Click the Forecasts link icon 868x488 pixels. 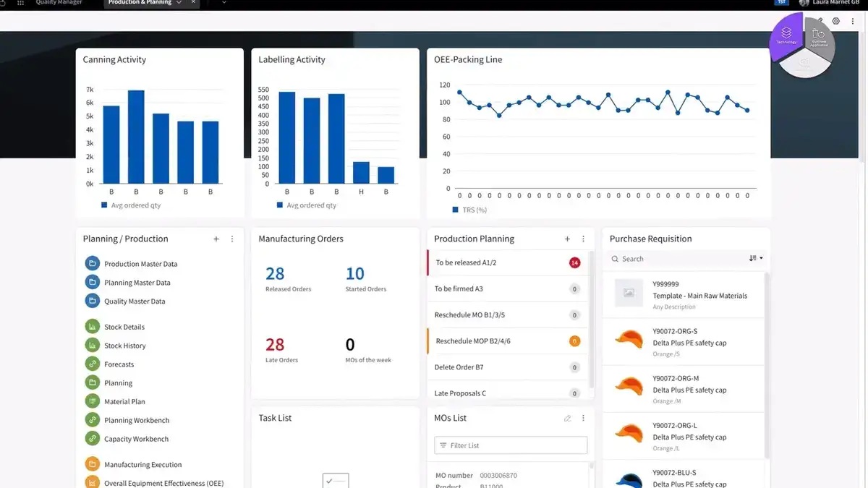coord(92,364)
